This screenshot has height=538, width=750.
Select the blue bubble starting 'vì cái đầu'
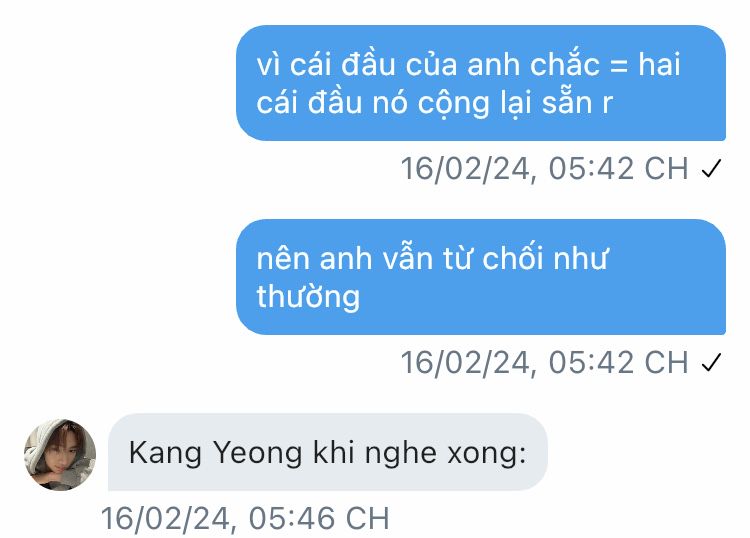point(481,83)
